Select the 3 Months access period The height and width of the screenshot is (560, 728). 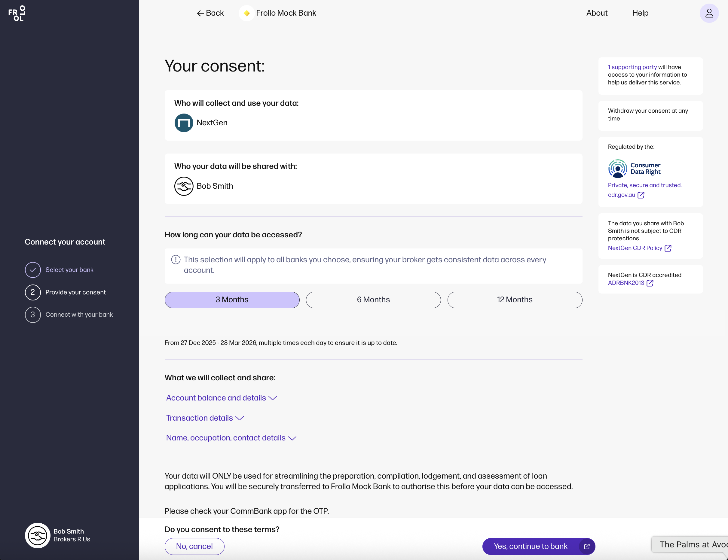232,300
